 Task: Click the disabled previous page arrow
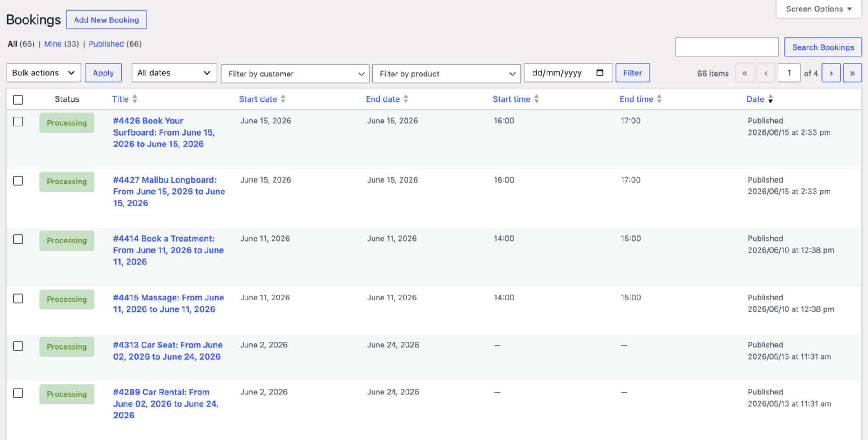pos(766,73)
